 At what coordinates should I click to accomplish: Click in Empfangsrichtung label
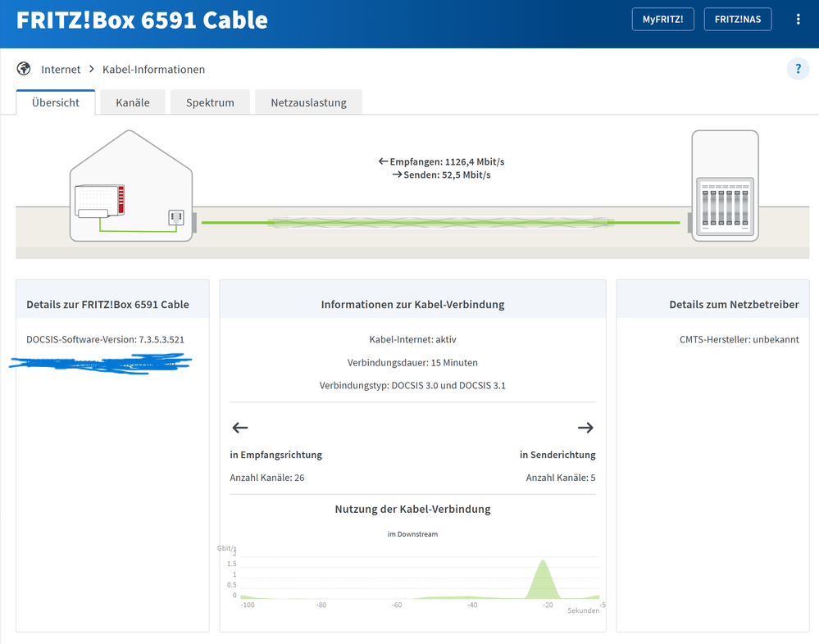tap(275, 455)
